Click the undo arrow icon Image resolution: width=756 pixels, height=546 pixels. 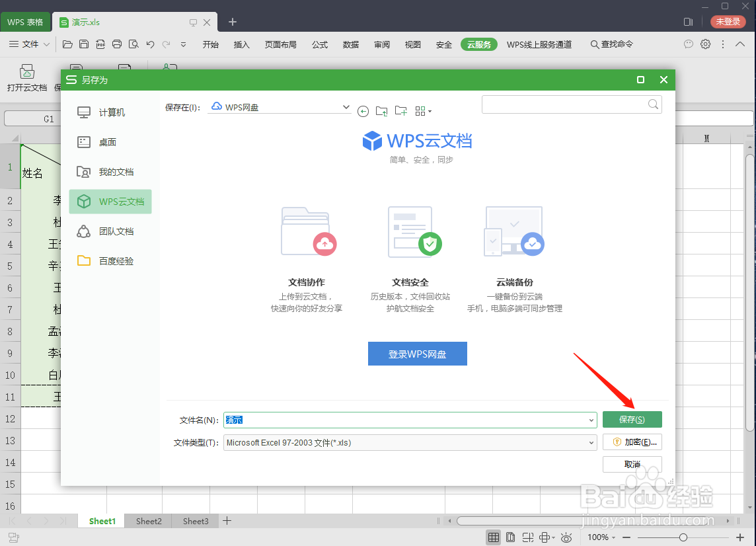coord(151,44)
